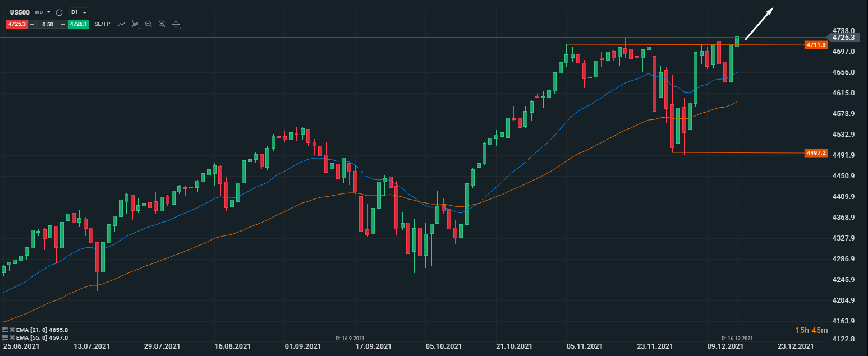Zoom in the chart with magnifier plus

[x=162, y=24]
